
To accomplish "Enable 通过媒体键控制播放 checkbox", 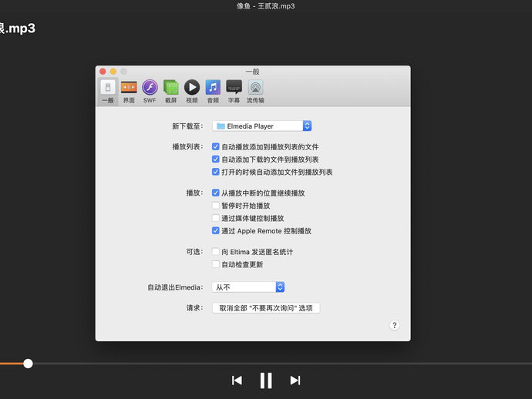I will 215,218.
